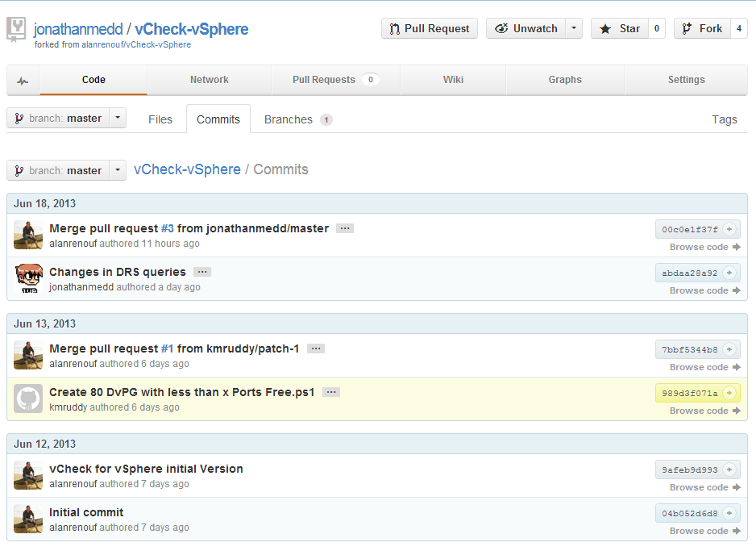Open the fork count number 4
This screenshot has height=555, width=756.
pyautogui.click(x=739, y=28)
